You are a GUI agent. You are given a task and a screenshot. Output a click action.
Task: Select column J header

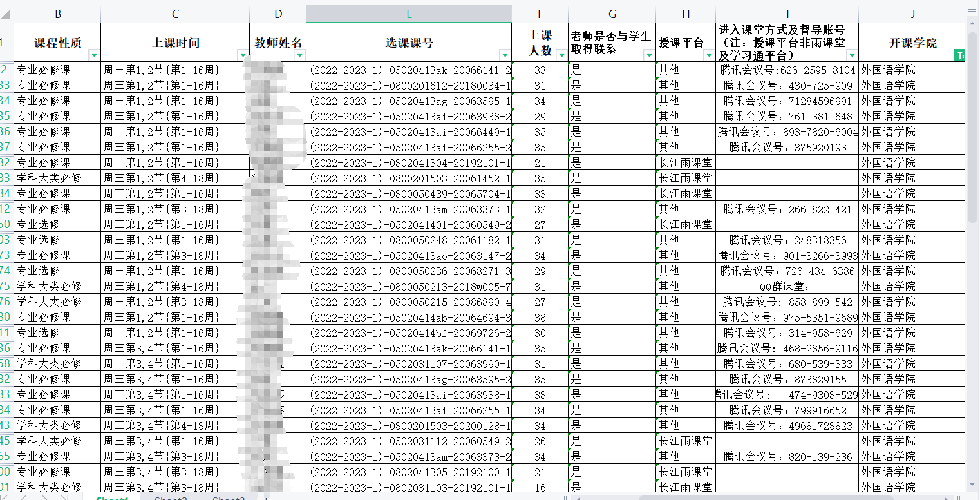pyautogui.click(x=912, y=14)
